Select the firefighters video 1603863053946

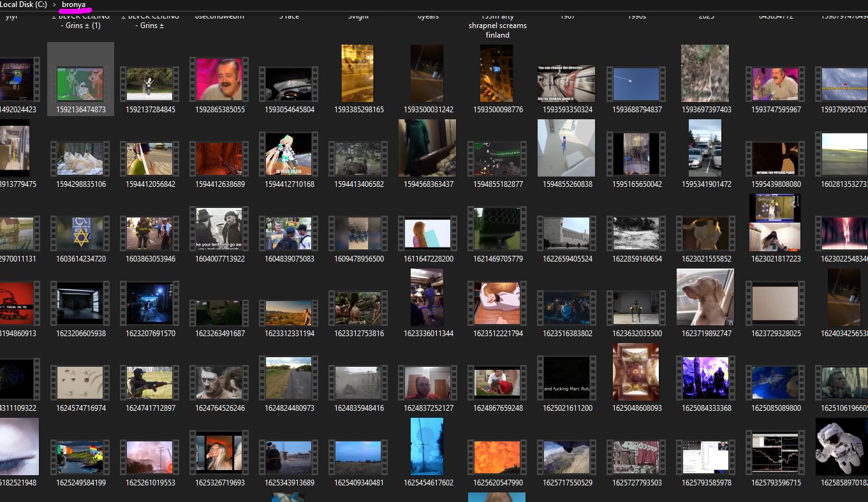(150, 233)
